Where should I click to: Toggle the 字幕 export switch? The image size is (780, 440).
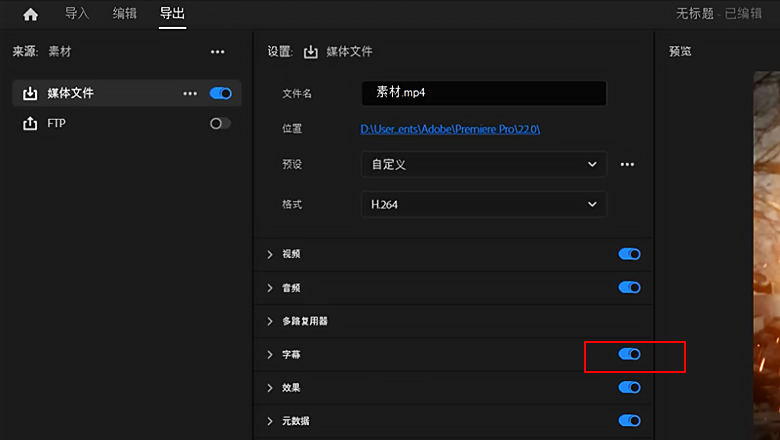point(629,354)
